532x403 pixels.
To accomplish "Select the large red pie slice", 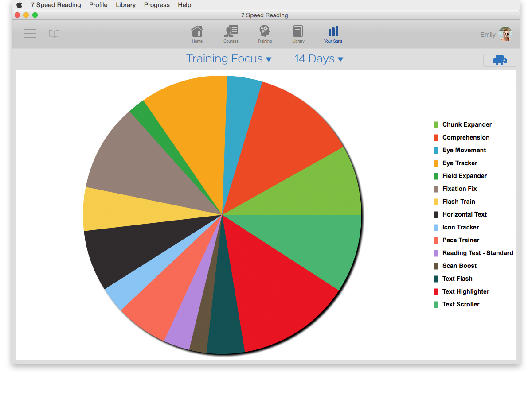I will click(275, 292).
